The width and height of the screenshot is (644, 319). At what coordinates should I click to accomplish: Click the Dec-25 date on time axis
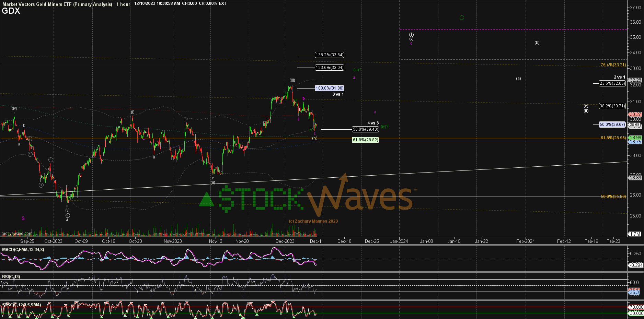[x=372, y=241]
